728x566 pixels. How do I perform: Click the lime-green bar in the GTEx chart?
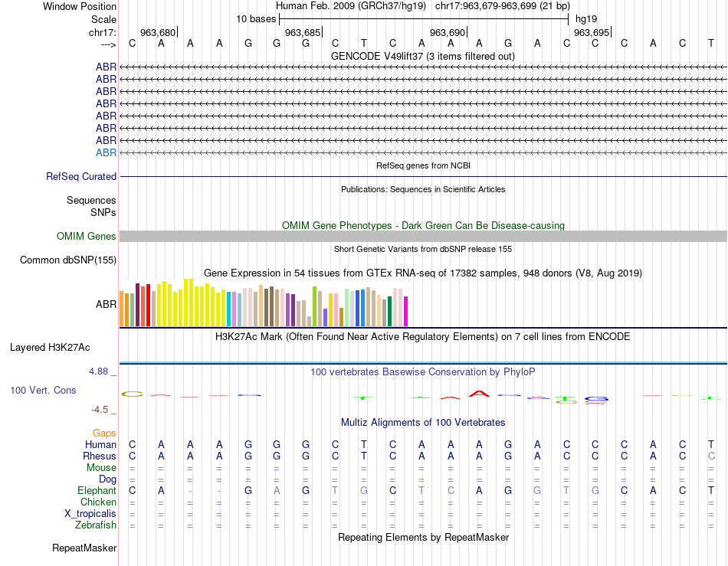[314, 306]
